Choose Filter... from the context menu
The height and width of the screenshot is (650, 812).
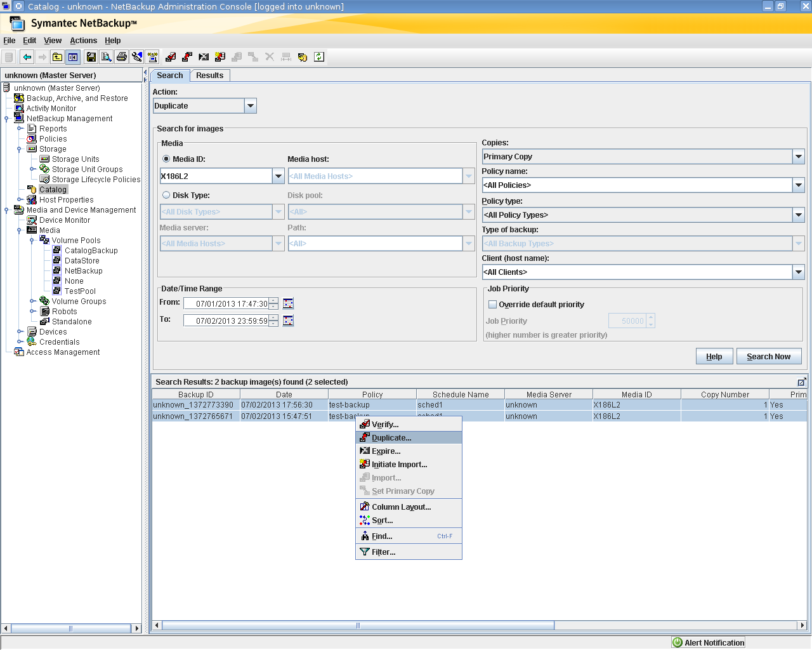[409, 552]
